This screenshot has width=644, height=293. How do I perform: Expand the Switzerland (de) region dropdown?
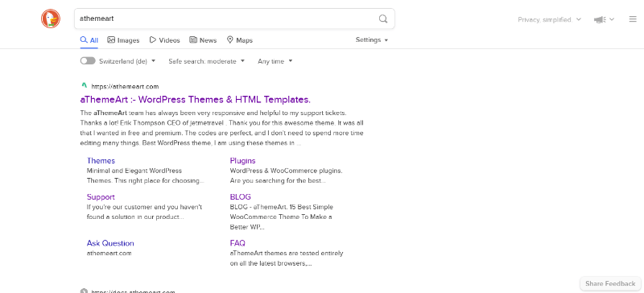pos(127,61)
